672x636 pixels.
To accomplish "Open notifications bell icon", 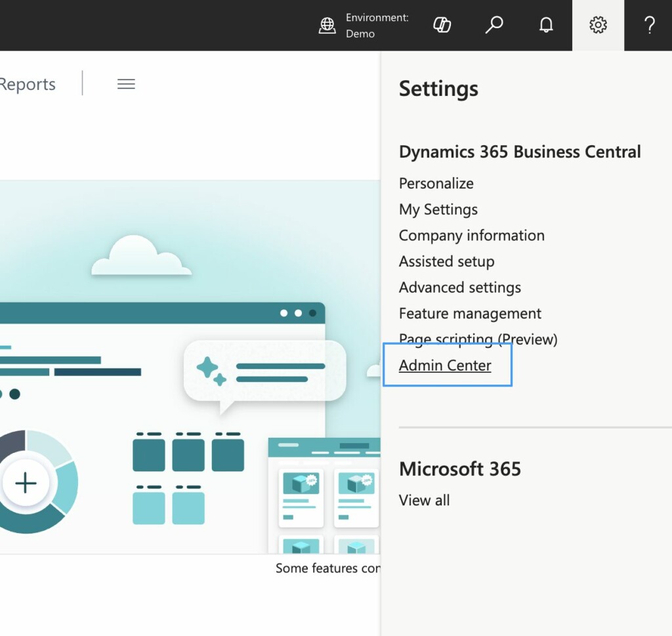I will 545,26.
